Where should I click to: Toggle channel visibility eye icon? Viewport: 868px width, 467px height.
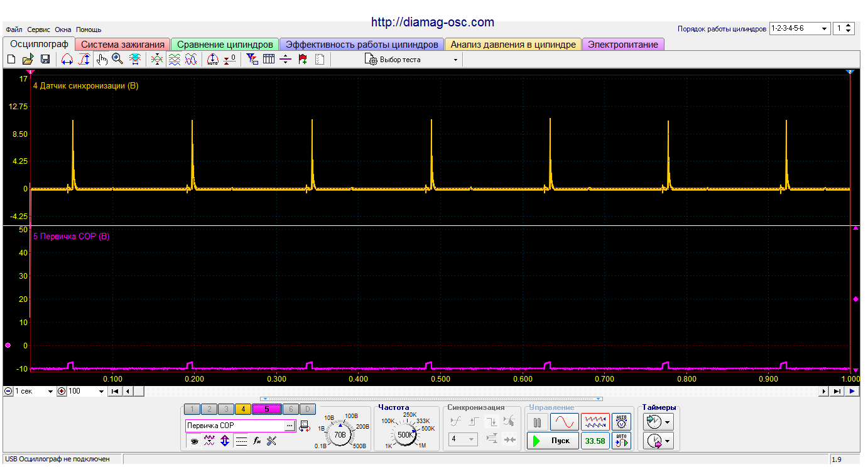[x=194, y=441]
